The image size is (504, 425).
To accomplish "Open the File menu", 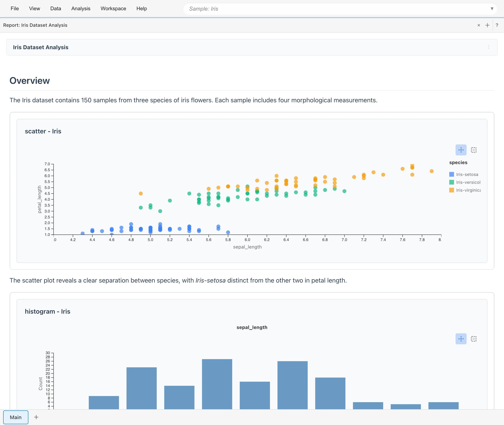I will [x=15, y=9].
